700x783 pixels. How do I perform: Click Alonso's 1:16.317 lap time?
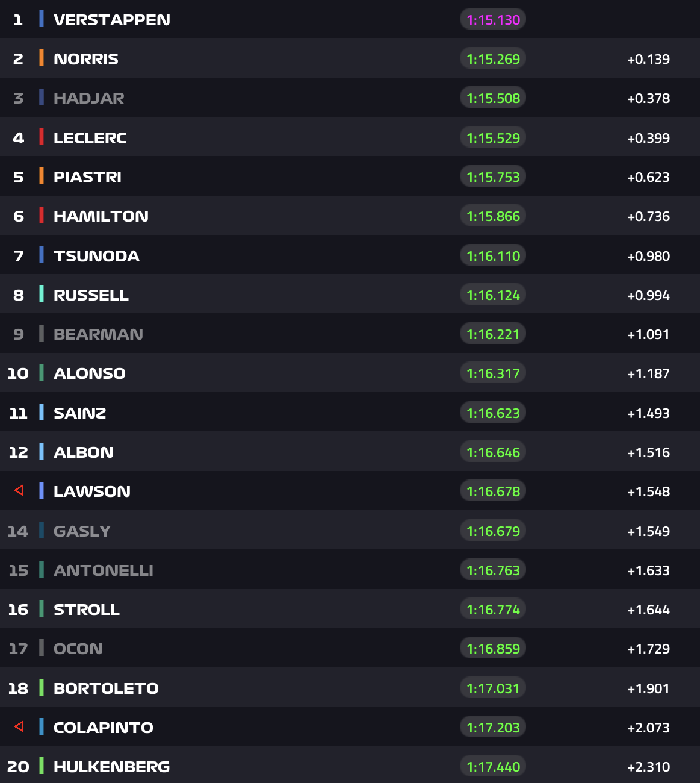[493, 373]
